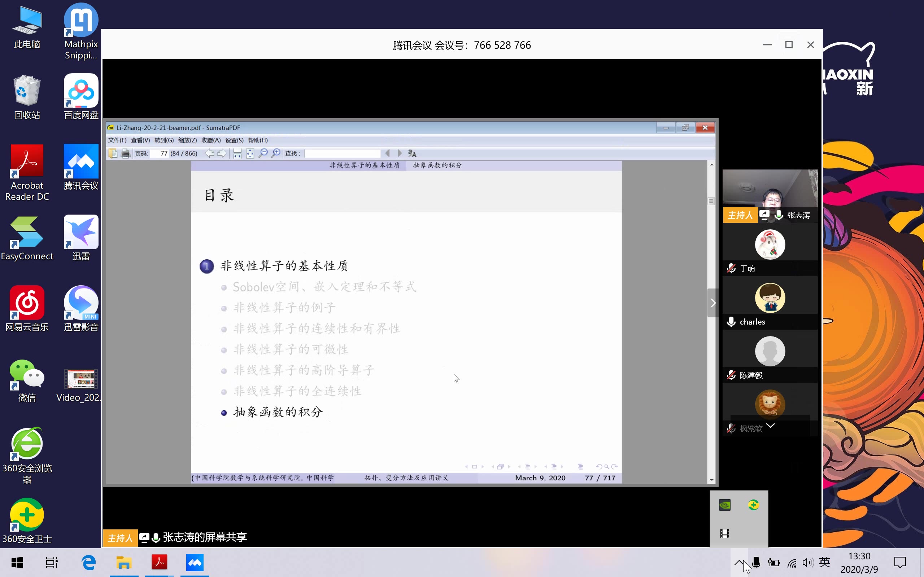Screen dimensions: 924x577
Task: Click the 查找 search input field
Action: [342, 153]
